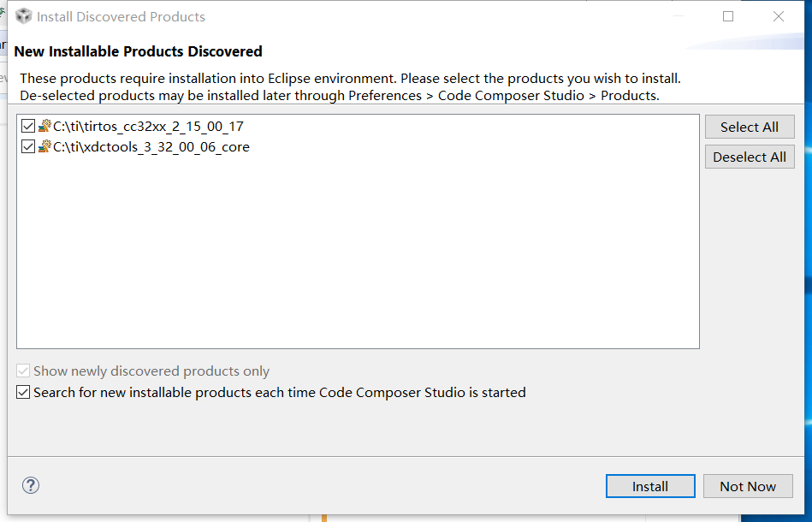Viewport: 812px width, 522px height.
Task: Maximize the Install Discovered Products dialog
Action: (x=728, y=16)
